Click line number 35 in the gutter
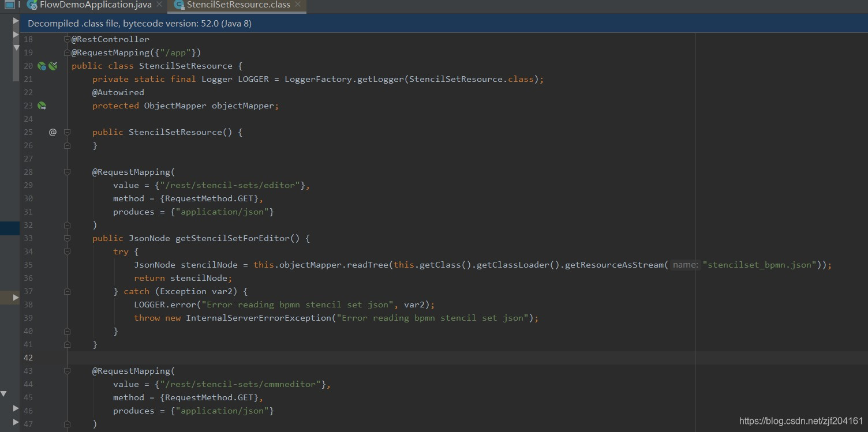 coord(28,265)
